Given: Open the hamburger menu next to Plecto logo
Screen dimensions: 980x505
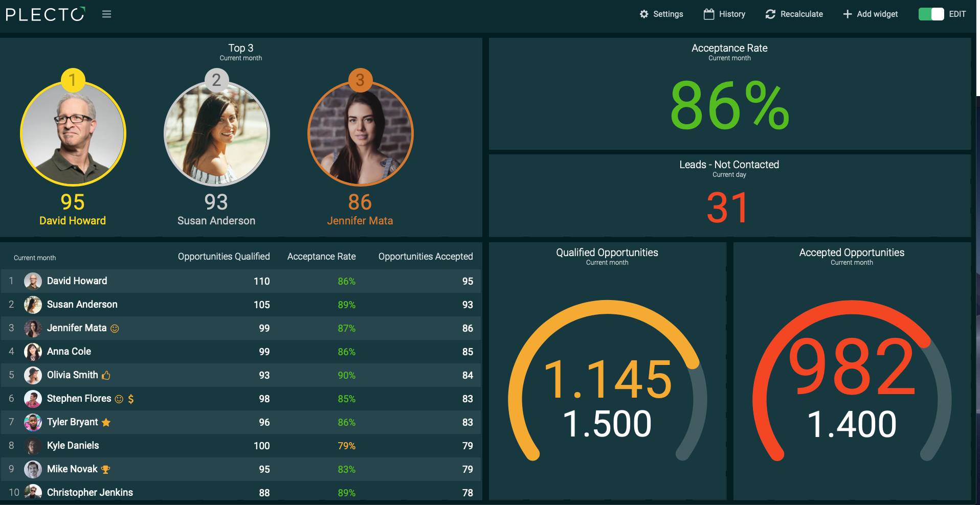Looking at the screenshot, I should pyautogui.click(x=106, y=14).
